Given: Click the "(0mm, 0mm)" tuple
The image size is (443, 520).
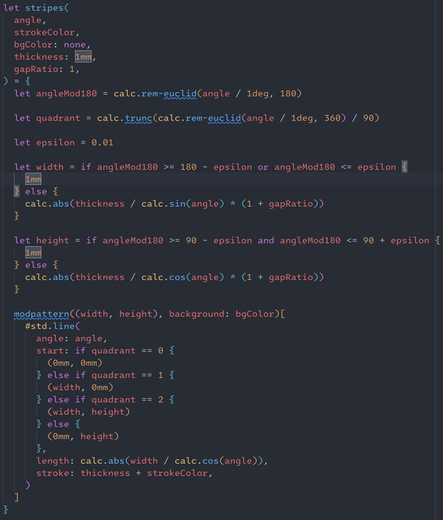Looking at the screenshot, I should coord(75,363).
